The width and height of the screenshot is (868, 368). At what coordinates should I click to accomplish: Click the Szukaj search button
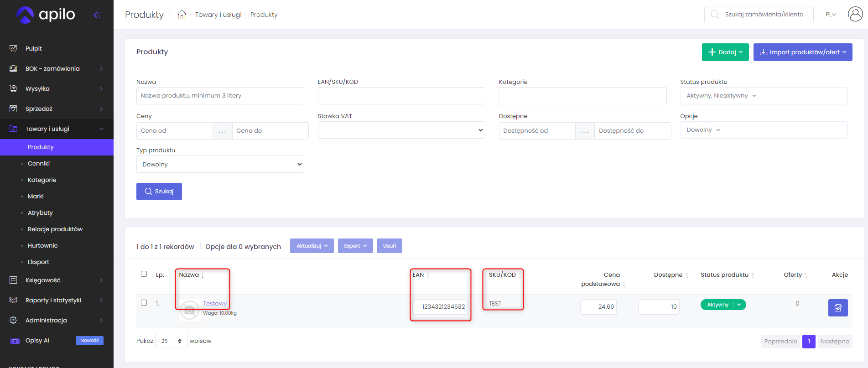[159, 192]
